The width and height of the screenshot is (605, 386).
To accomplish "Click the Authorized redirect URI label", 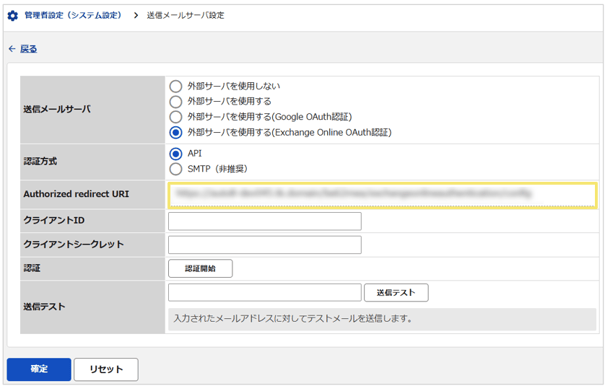I will coord(76,194).
